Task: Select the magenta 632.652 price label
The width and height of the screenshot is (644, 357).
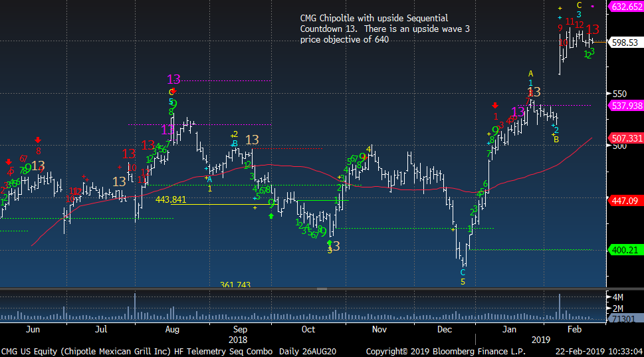Action: (x=625, y=7)
